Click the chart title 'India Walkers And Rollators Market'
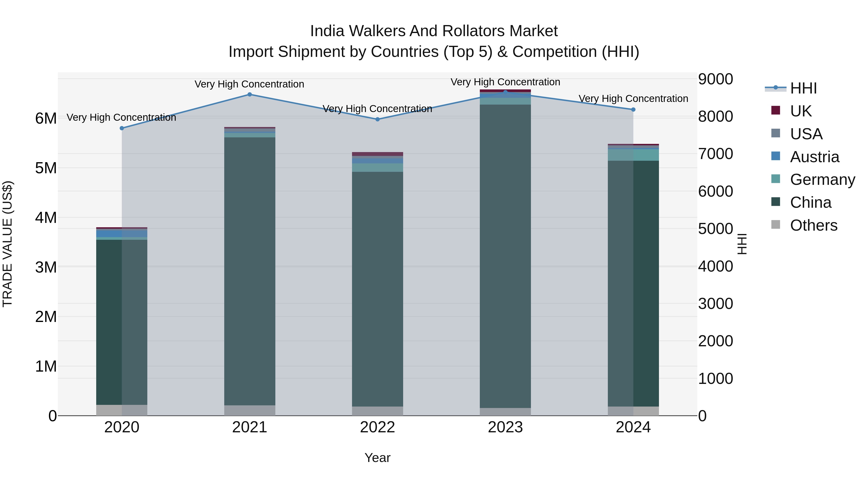This screenshot has height=488, width=868. [x=434, y=31]
